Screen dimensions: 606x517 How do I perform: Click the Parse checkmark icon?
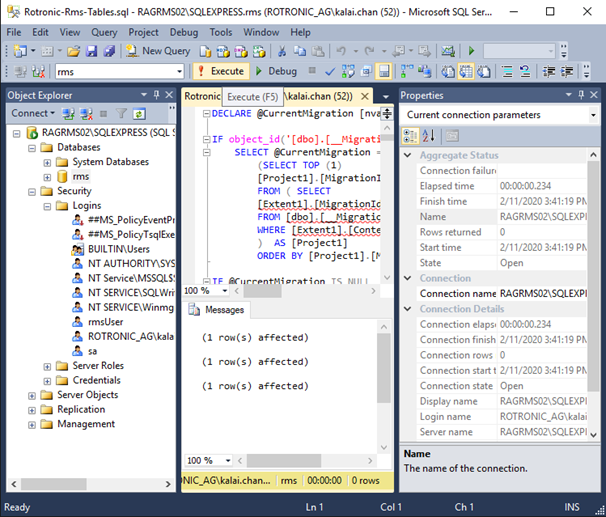pos(330,72)
